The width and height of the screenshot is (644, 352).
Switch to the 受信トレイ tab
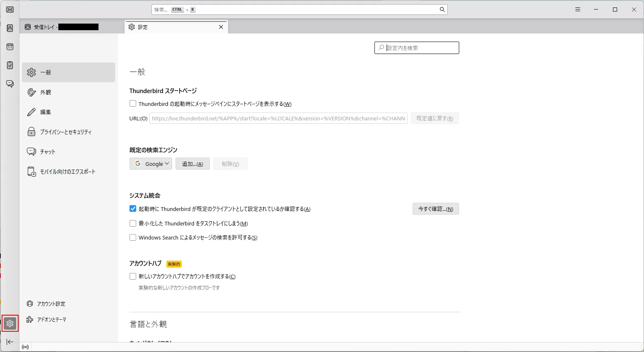[62, 27]
